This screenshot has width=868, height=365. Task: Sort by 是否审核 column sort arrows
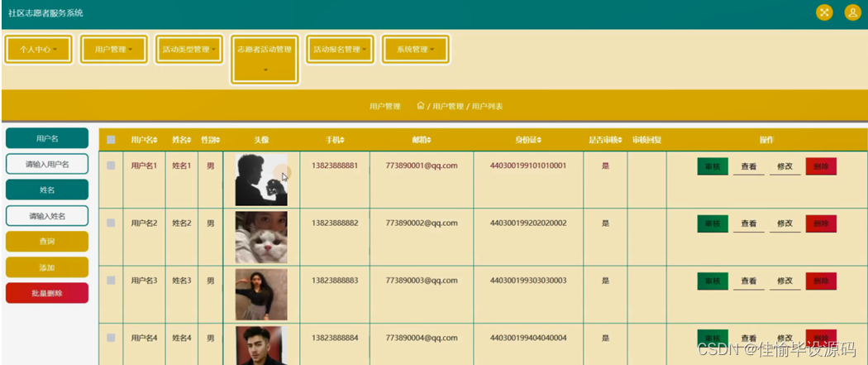point(620,140)
